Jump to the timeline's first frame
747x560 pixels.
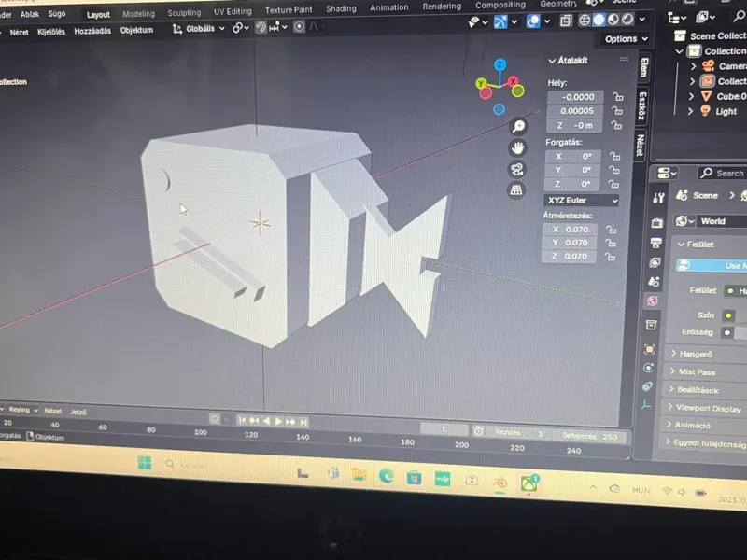pos(242,420)
